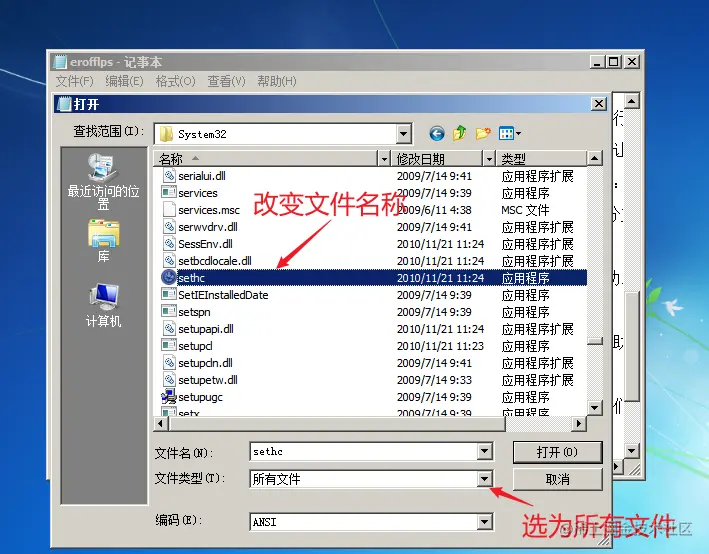Click file list scroll down arrow
The image size is (709, 554).
click(x=595, y=407)
